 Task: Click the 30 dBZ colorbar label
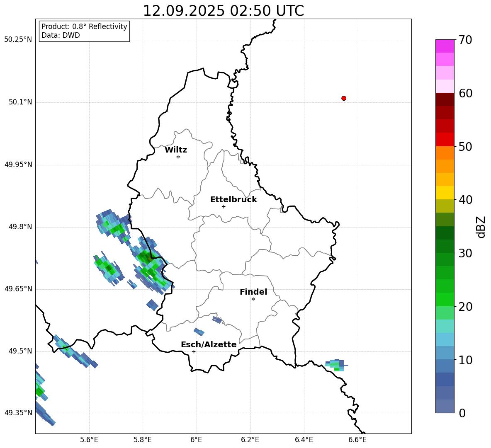pyautogui.click(x=465, y=253)
